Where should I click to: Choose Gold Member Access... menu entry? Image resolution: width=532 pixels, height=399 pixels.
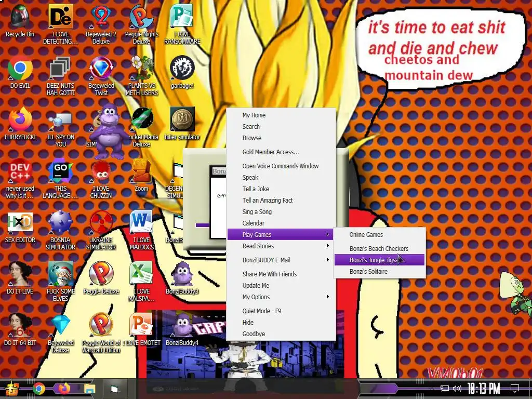pyautogui.click(x=281, y=152)
